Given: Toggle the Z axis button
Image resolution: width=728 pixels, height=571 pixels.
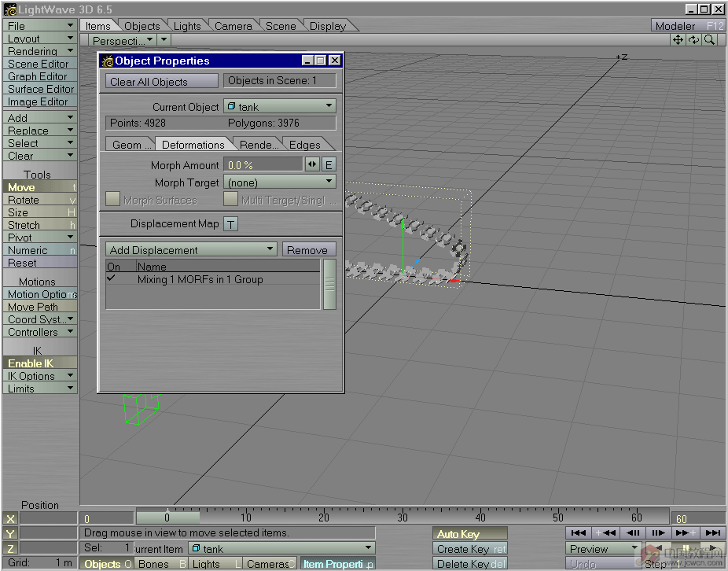Looking at the screenshot, I should 10,548.
